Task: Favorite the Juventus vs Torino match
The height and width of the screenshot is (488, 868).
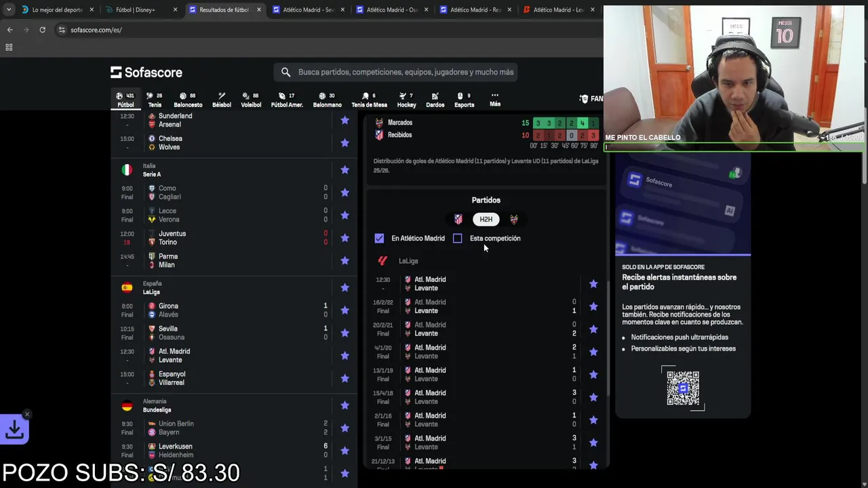Action: pos(344,238)
